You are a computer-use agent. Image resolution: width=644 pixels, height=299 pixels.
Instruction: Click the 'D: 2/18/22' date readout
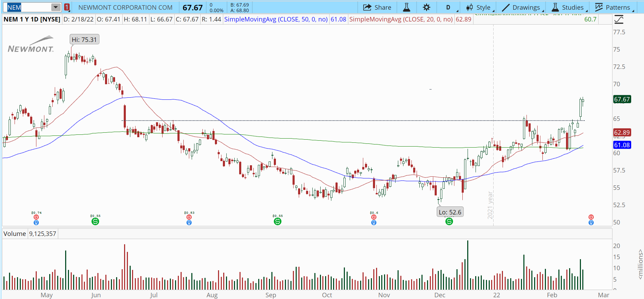[x=79, y=19]
